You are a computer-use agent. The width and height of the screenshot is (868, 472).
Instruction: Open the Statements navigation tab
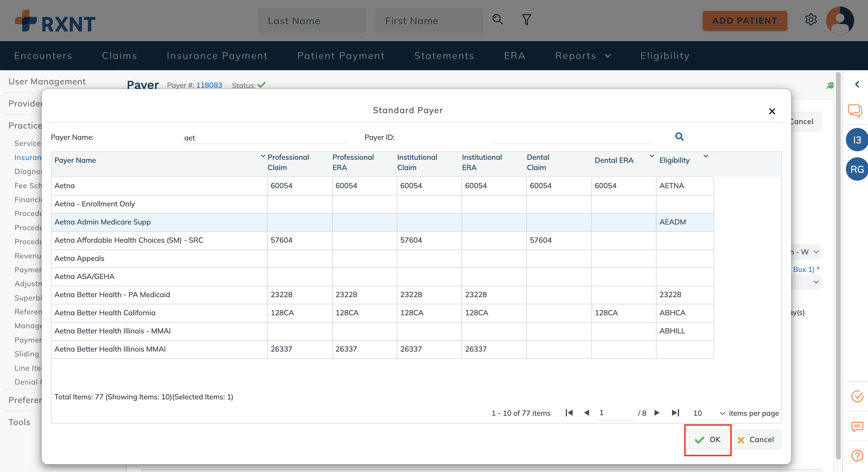(444, 56)
